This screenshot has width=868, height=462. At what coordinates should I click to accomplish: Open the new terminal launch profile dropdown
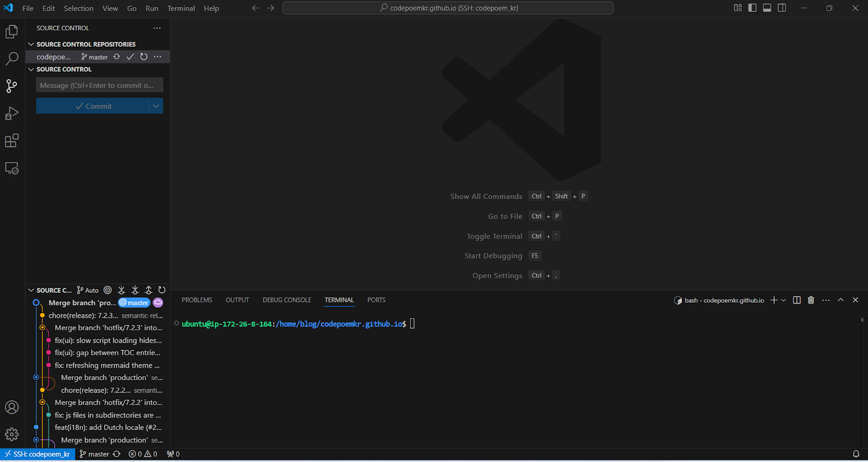[783, 300]
